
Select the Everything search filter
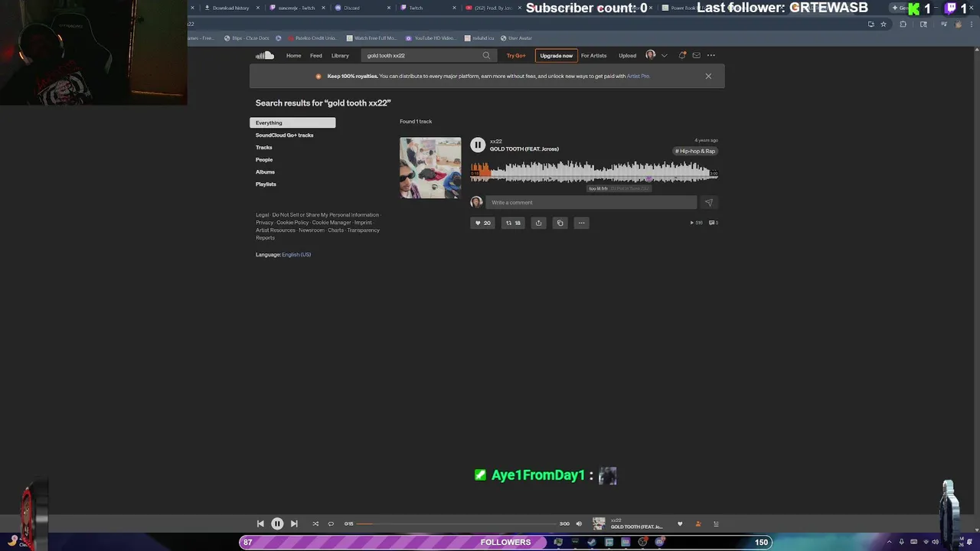pyautogui.click(x=292, y=122)
